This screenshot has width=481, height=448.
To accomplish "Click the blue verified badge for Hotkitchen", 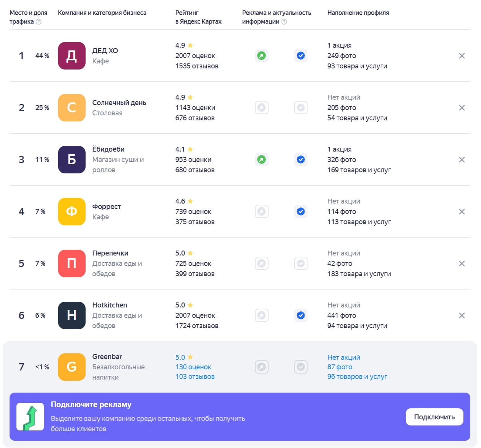I will (x=301, y=315).
